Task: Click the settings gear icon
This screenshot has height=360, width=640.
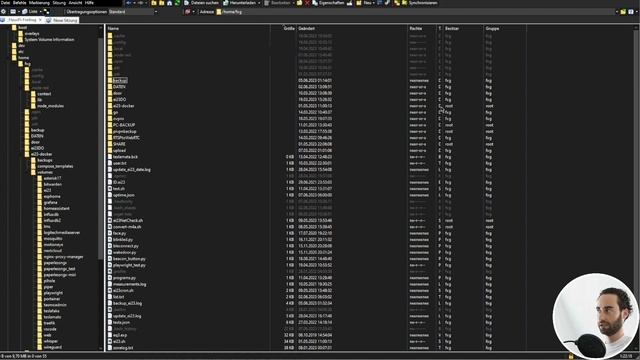Action: pos(3,12)
